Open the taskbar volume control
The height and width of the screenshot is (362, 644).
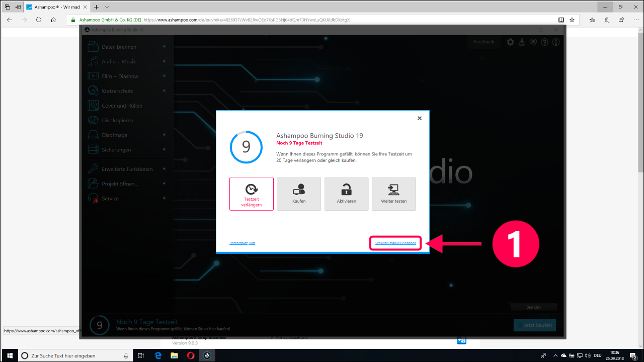tap(587, 355)
